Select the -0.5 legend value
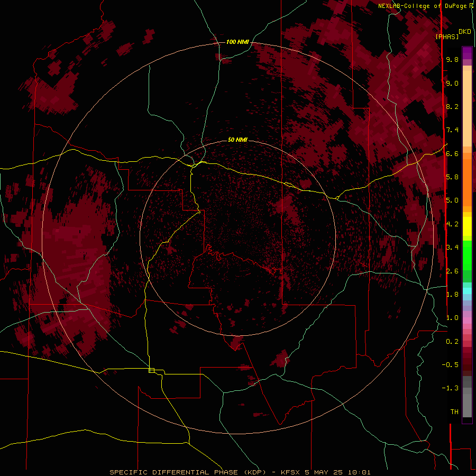Screen dimensions: 476x476 [450, 365]
